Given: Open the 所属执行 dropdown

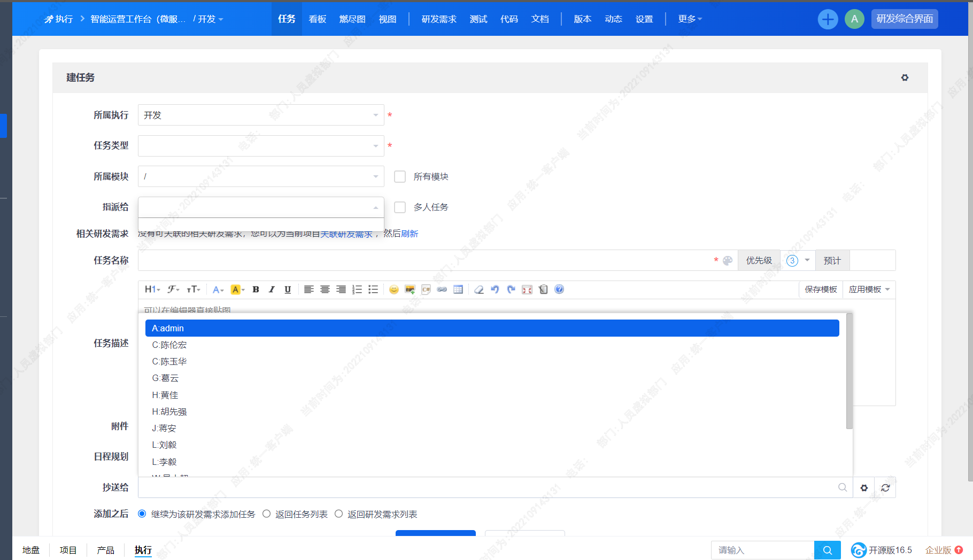Looking at the screenshot, I should pos(261,115).
